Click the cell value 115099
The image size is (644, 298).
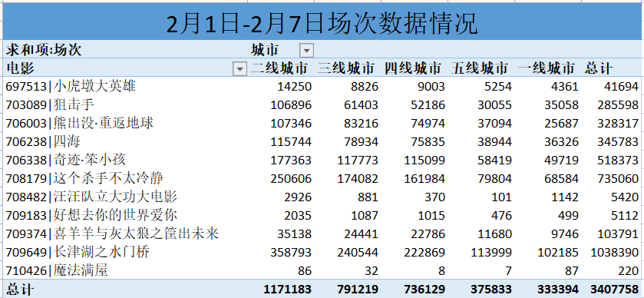pyautogui.click(x=424, y=161)
